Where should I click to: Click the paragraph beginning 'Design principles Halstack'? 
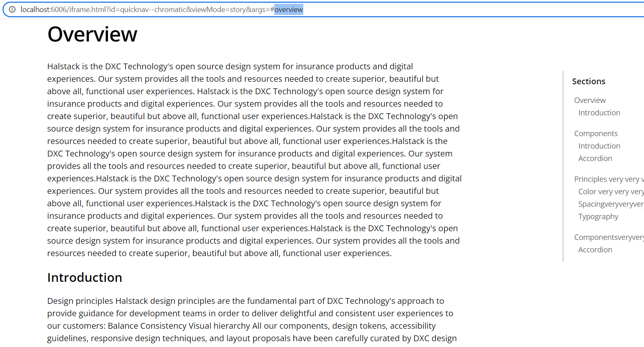tap(252, 320)
